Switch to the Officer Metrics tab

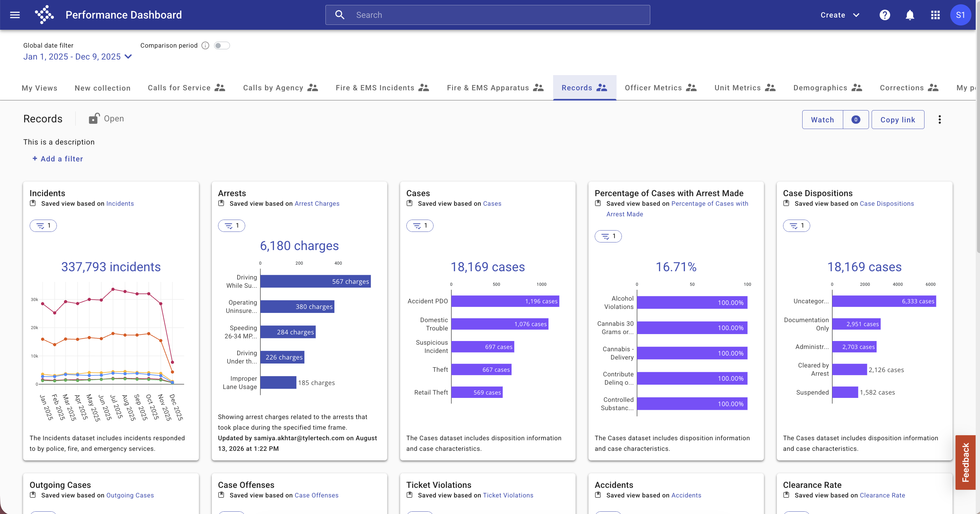(x=660, y=88)
